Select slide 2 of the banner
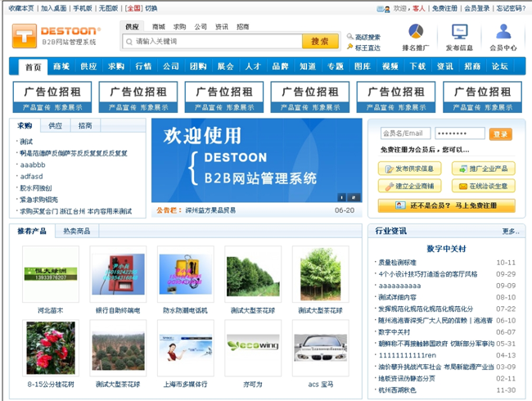The image size is (532, 401). [354, 197]
